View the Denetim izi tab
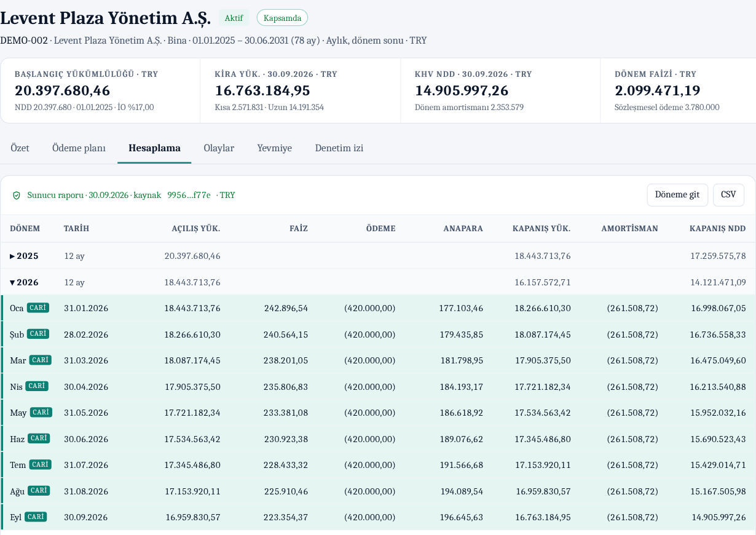This screenshot has width=756, height=535. 339,148
